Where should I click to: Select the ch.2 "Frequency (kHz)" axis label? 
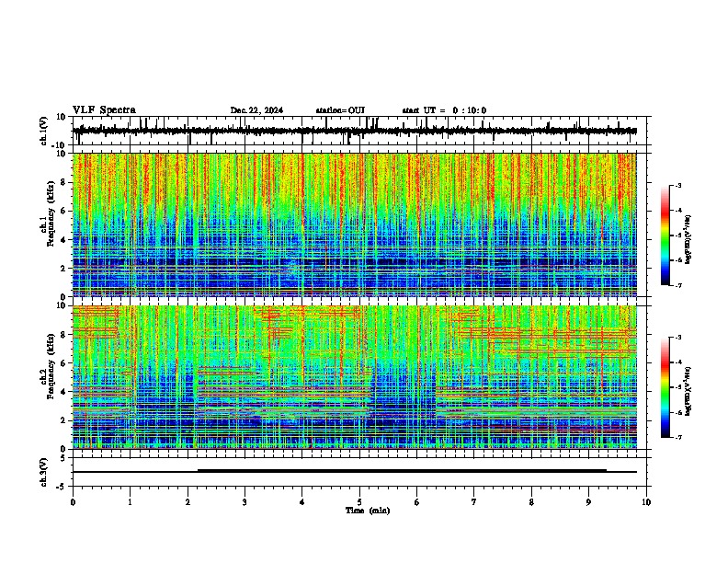[x=51, y=365]
